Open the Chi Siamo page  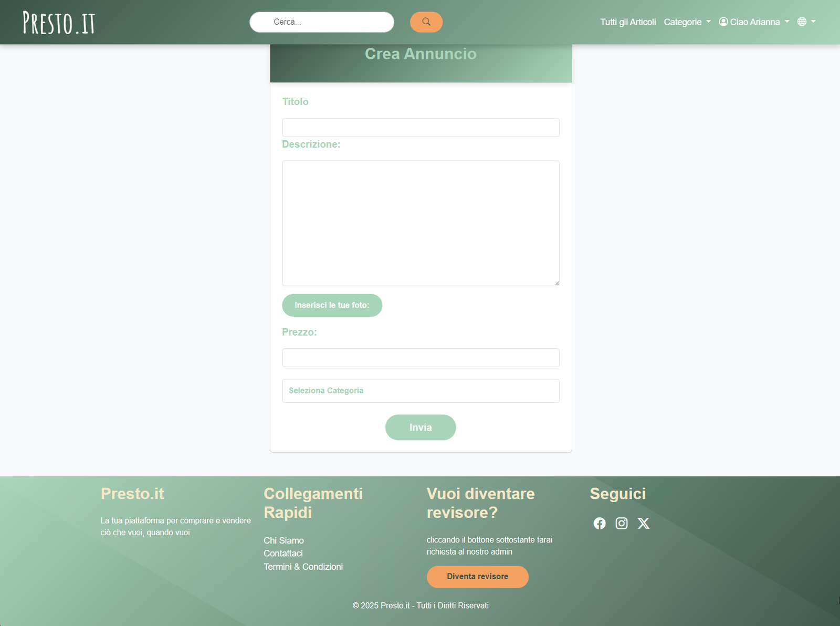tap(283, 540)
